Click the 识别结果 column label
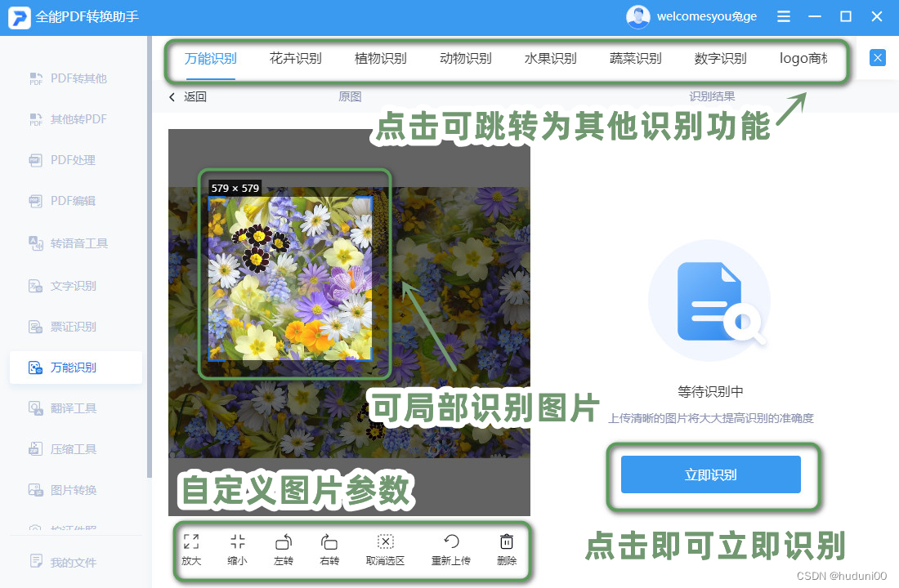This screenshot has width=899, height=588. (712, 97)
